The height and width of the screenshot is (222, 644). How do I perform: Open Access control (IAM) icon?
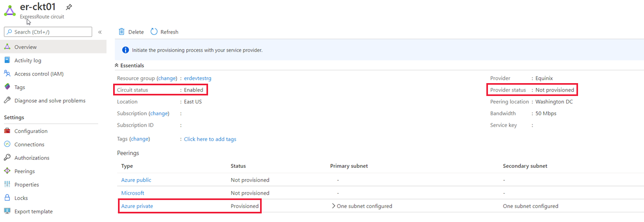pyautogui.click(x=8, y=74)
